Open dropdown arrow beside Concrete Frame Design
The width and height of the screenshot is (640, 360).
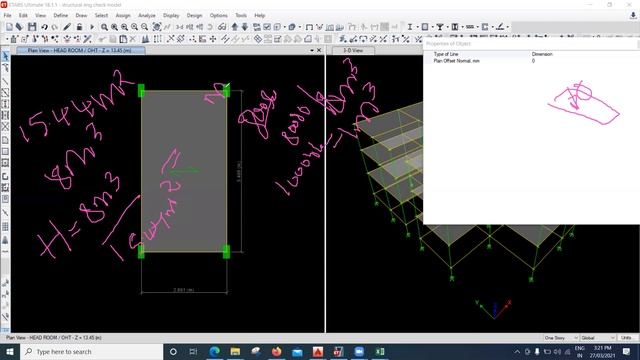pyautogui.click(x=432, y=27)
